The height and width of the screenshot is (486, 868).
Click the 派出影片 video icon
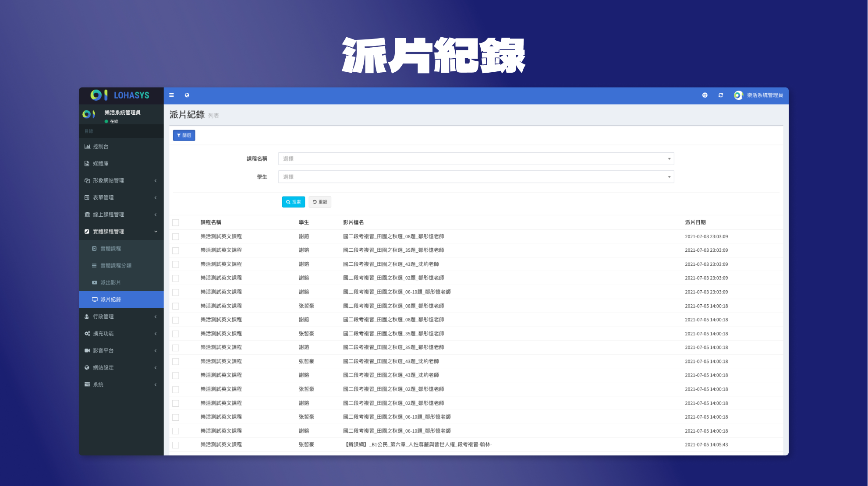95,283
